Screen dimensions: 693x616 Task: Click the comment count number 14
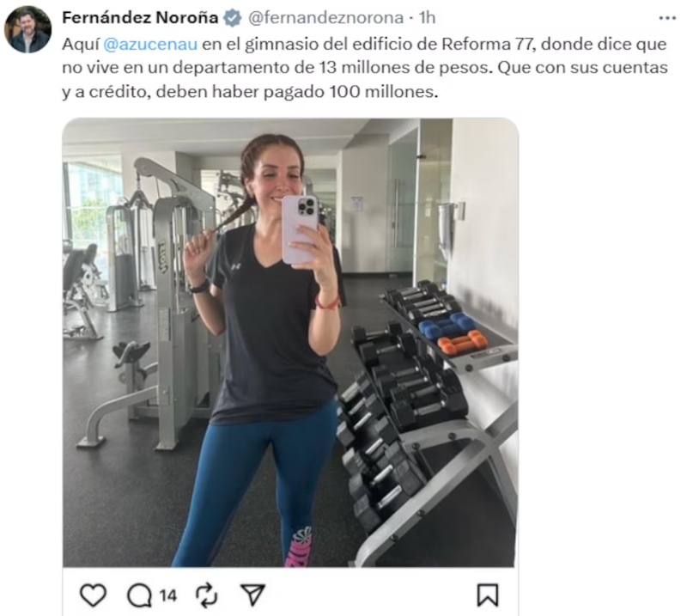[x=168, y=595]
